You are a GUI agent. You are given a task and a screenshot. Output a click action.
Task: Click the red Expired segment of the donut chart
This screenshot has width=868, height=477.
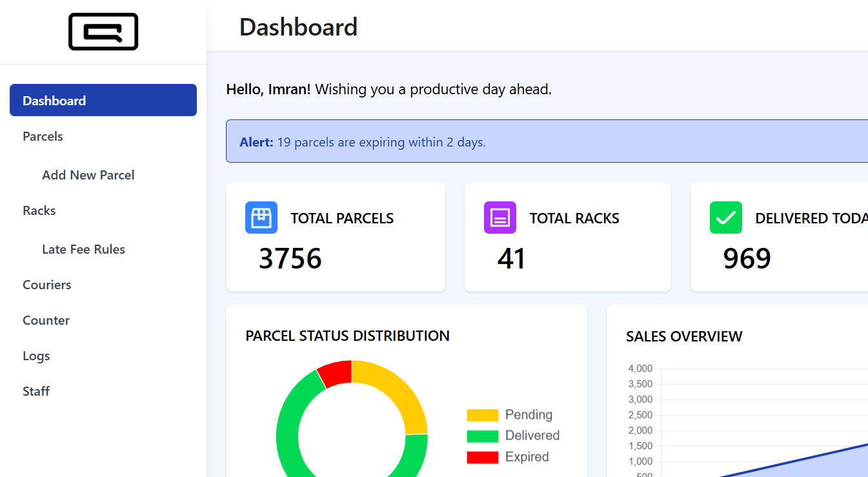[336, 374]
